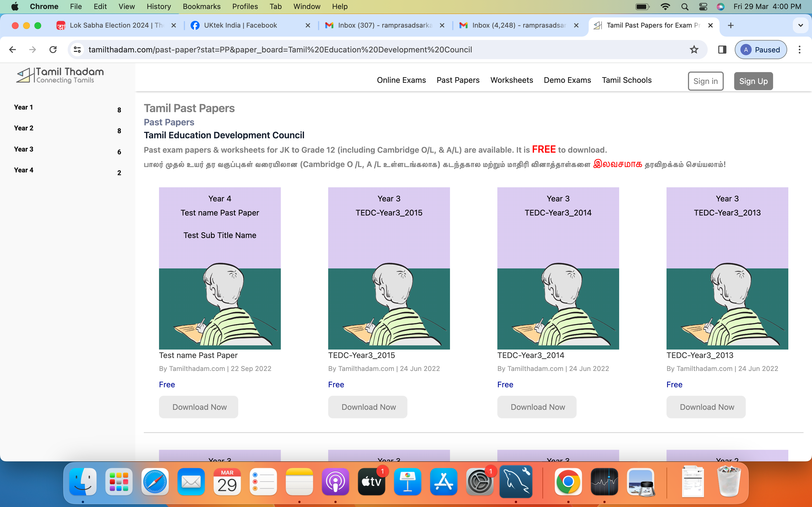Open site information icon in address bar

click(77, 50)
